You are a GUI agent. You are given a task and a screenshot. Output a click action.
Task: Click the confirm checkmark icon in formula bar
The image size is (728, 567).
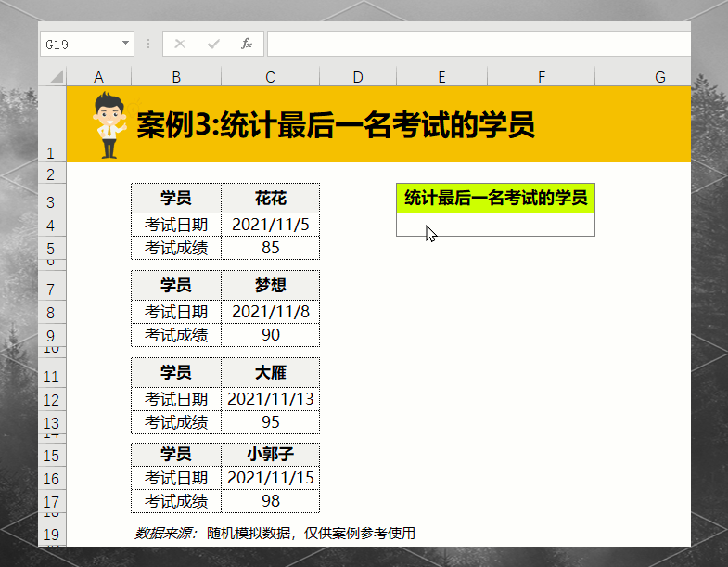213,45
